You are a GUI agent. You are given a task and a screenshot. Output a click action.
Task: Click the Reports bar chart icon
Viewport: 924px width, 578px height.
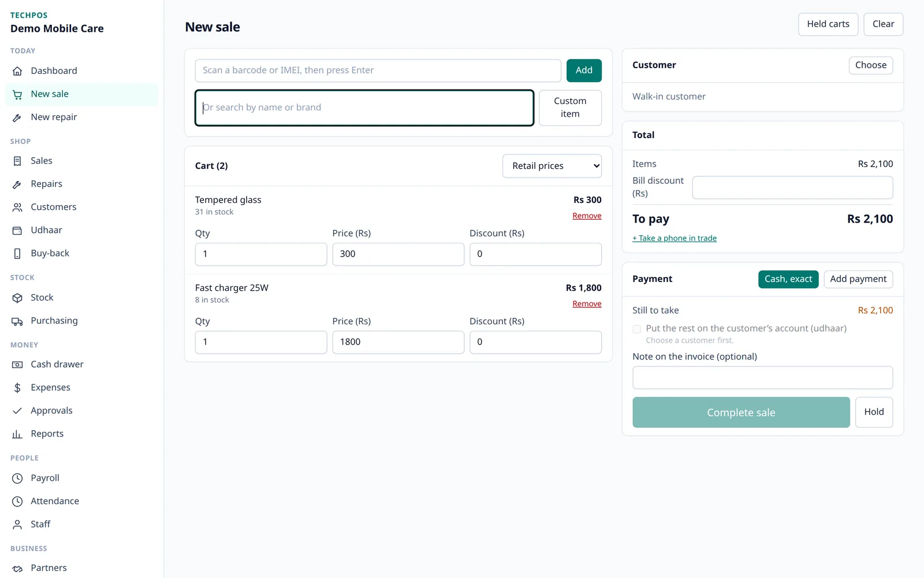click(x=17, y=434)
